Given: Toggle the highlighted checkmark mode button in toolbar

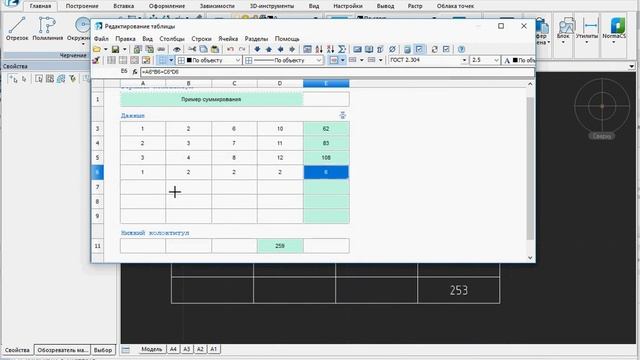Looking at the screenshot, I should pos(419,49).
